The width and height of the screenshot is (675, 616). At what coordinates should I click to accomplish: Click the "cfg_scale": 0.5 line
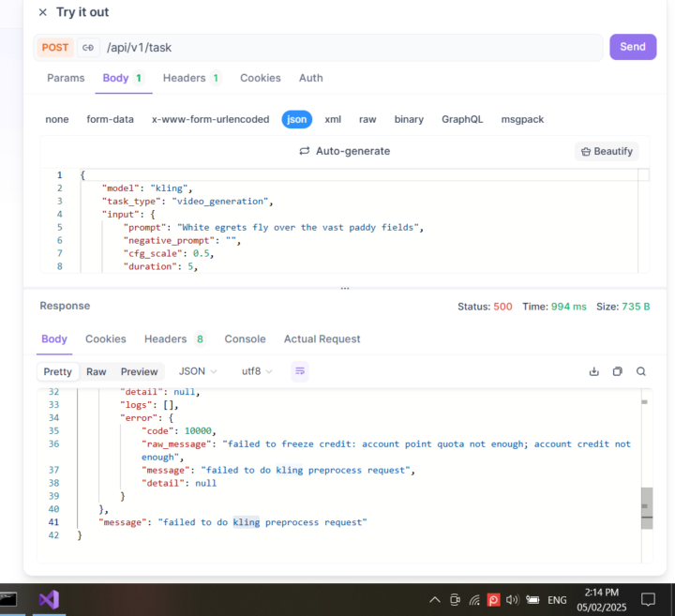(169, 253)
